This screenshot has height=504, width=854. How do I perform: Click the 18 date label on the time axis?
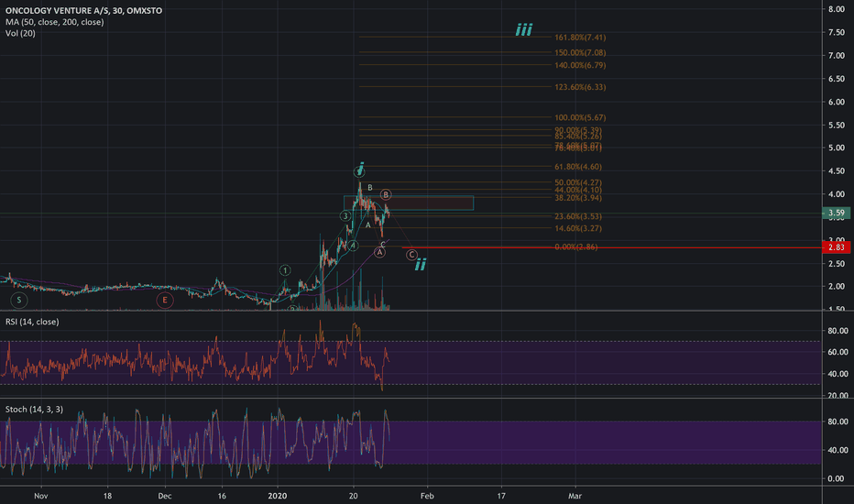coord(107,496)
